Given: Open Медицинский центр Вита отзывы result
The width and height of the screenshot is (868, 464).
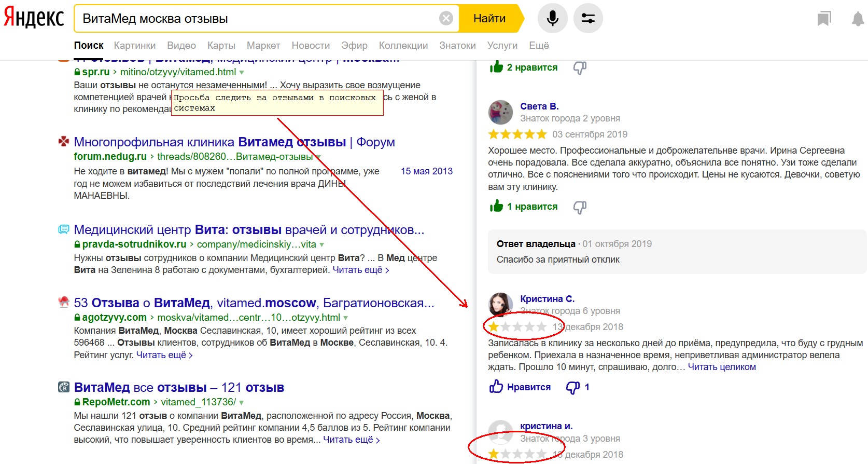Looking at the screenshot, I should pos(249,229).
